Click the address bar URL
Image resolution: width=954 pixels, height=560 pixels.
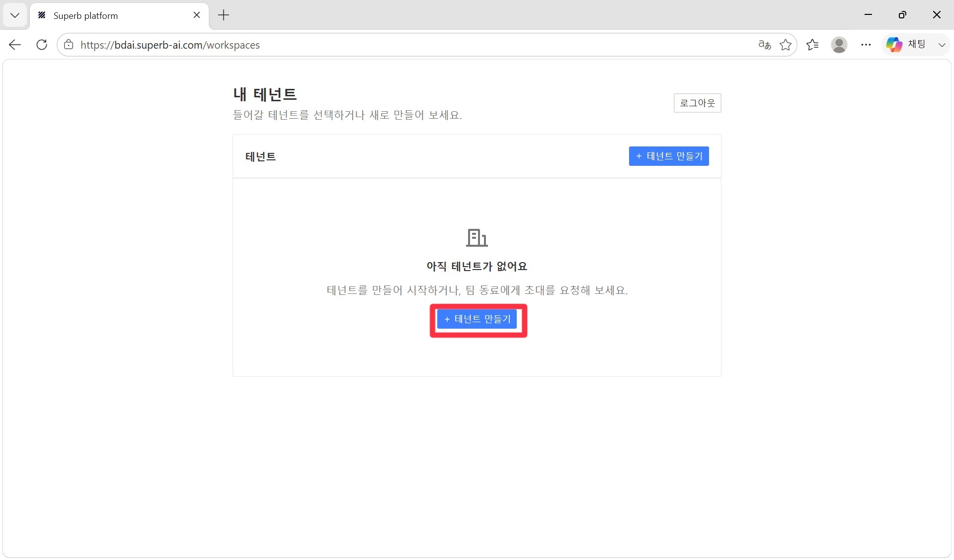[x=170, y=45]
